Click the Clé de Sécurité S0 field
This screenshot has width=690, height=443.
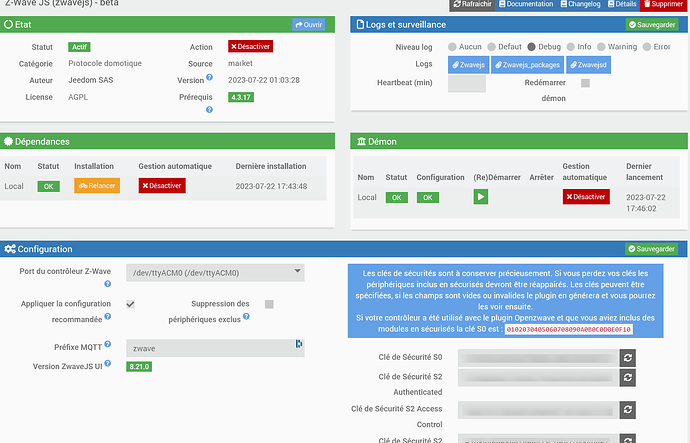coord(539,358)
